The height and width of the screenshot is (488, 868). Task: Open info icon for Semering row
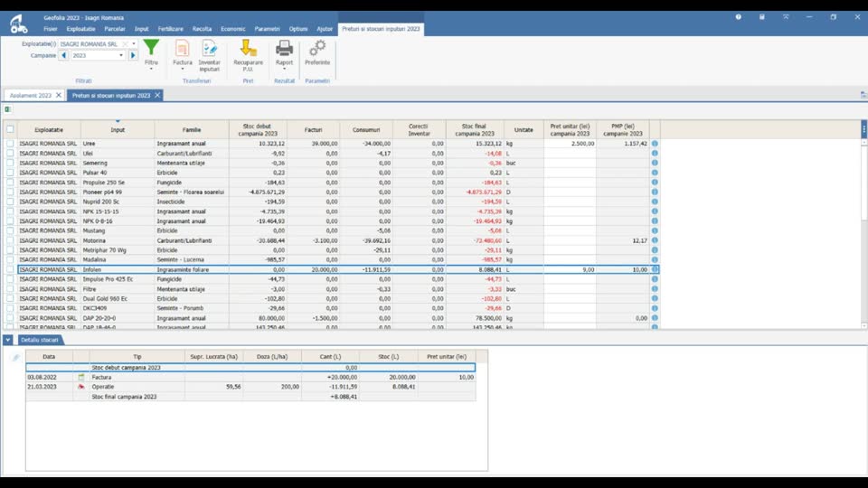[655, 163]
